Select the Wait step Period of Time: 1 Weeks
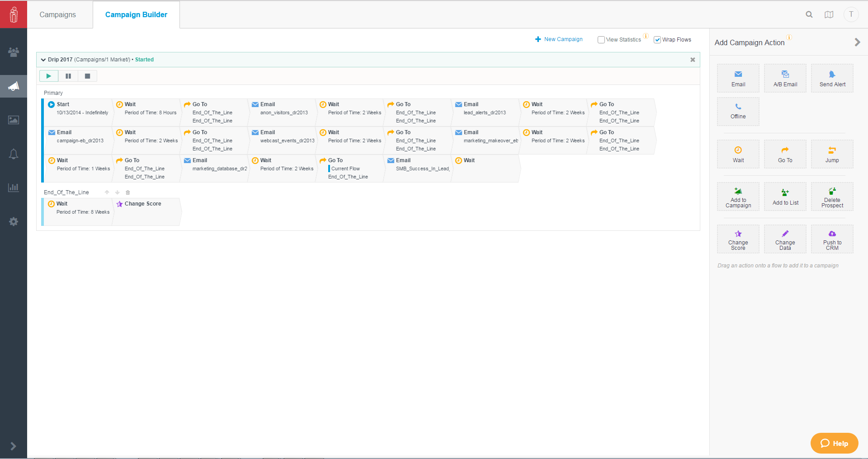Viewport: 868px width, 459px height. tap(78, 169)
